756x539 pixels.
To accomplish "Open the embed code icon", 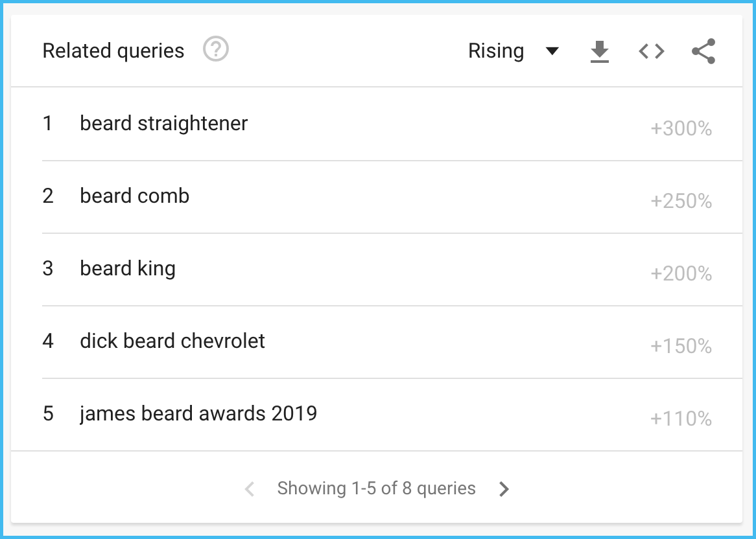I will point(651,51).
